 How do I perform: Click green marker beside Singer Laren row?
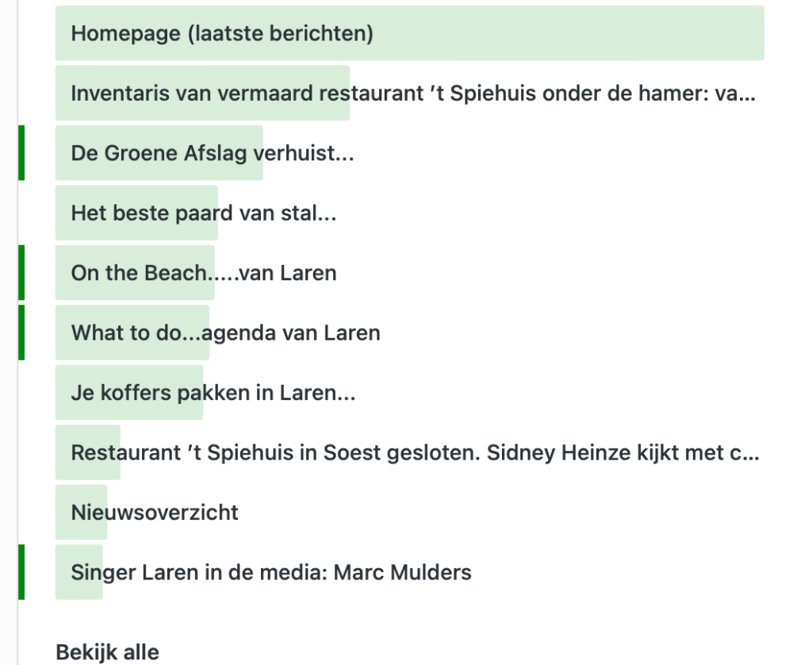point(21,572)
